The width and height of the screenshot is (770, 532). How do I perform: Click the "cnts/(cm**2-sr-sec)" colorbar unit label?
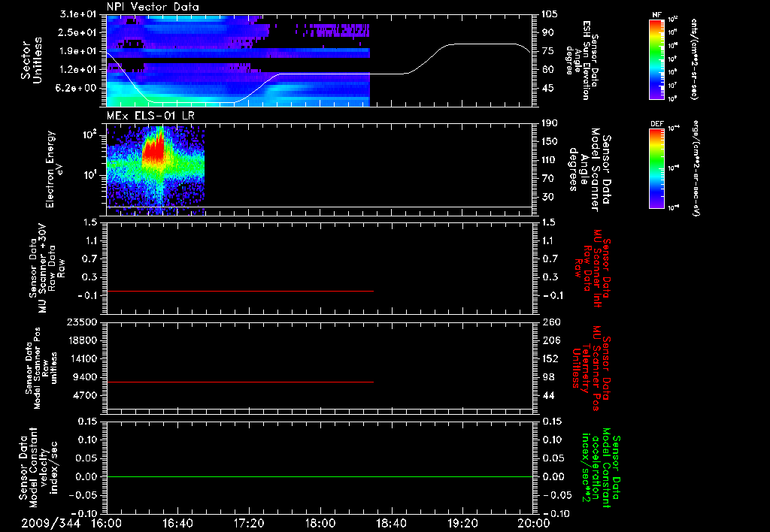click(693, 59)
